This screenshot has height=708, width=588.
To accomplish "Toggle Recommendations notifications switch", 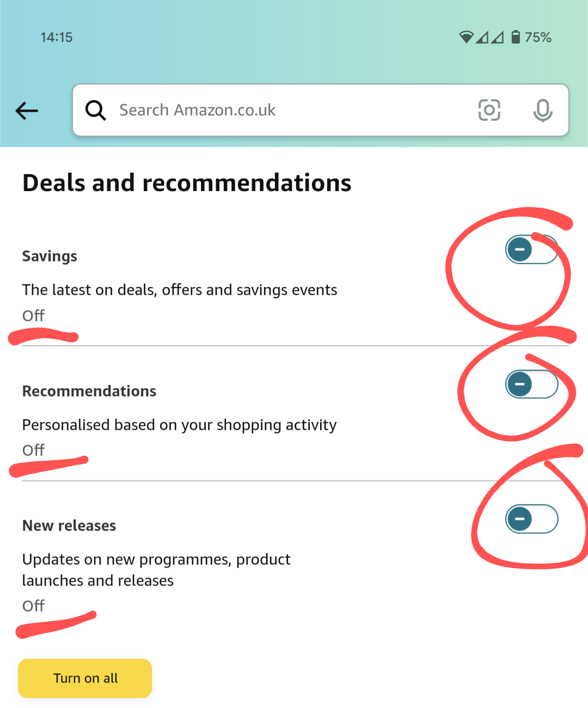I will point(531,384).
